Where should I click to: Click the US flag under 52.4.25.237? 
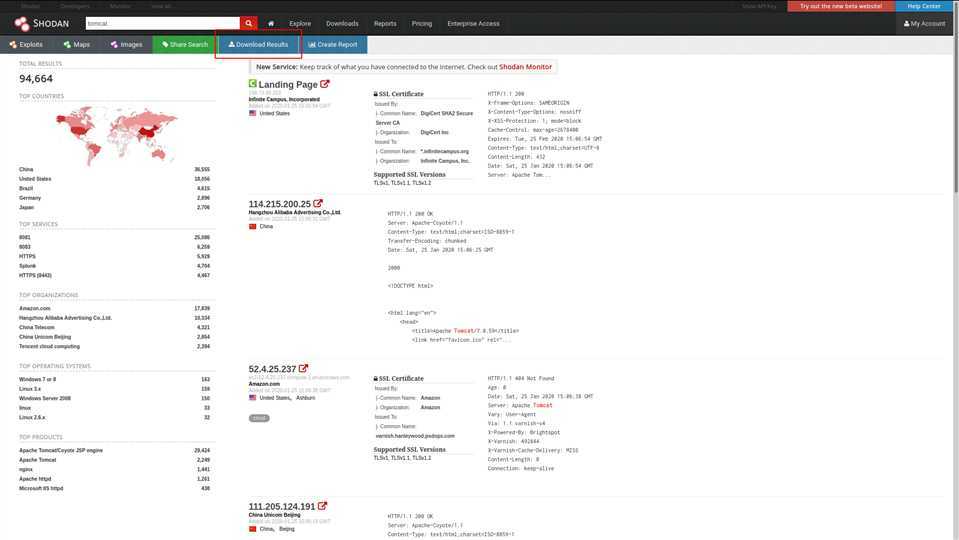pos(253,398)
